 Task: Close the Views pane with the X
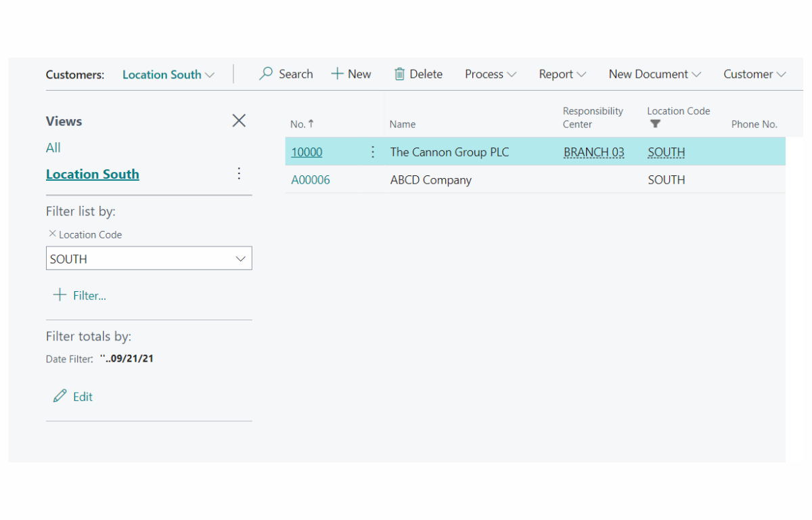tap(239, 121)
